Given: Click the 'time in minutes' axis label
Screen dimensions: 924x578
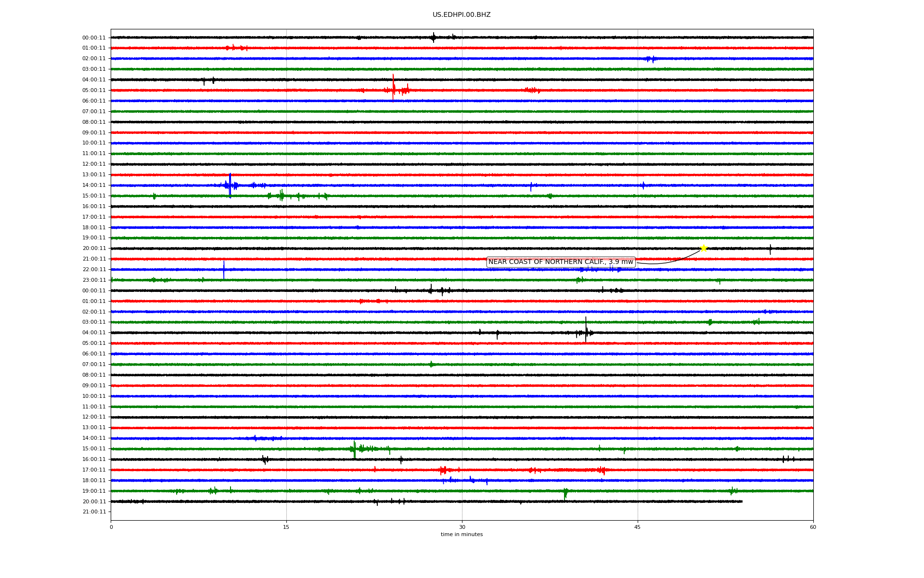Looking at the screenshot, I should pyautogui.click(x=462, y=535).
